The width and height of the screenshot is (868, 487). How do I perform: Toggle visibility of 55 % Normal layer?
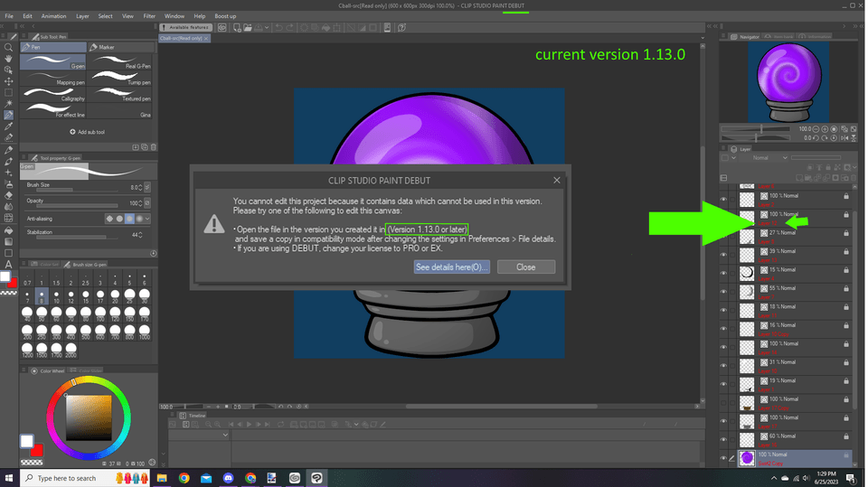click(723, 292)
